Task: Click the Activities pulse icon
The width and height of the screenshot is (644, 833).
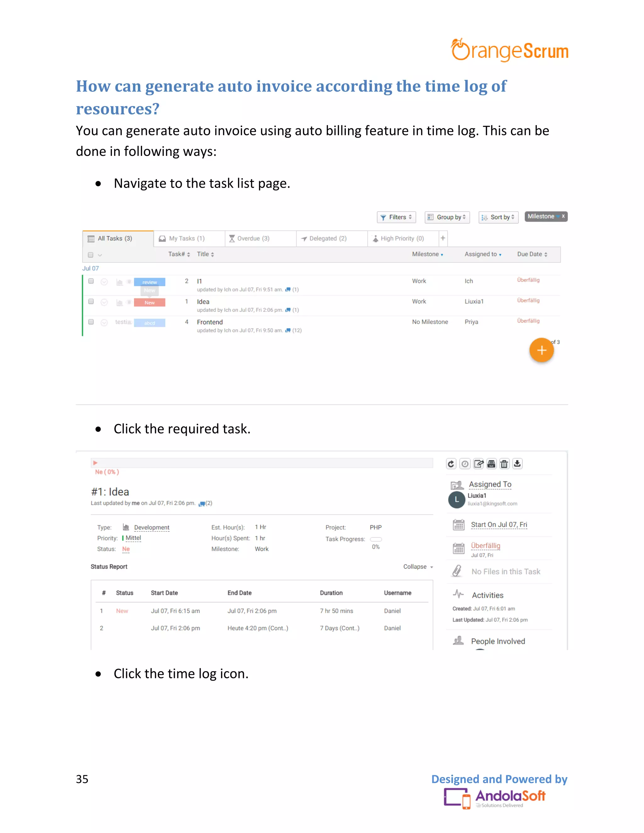Action: (x=458, y=594)
